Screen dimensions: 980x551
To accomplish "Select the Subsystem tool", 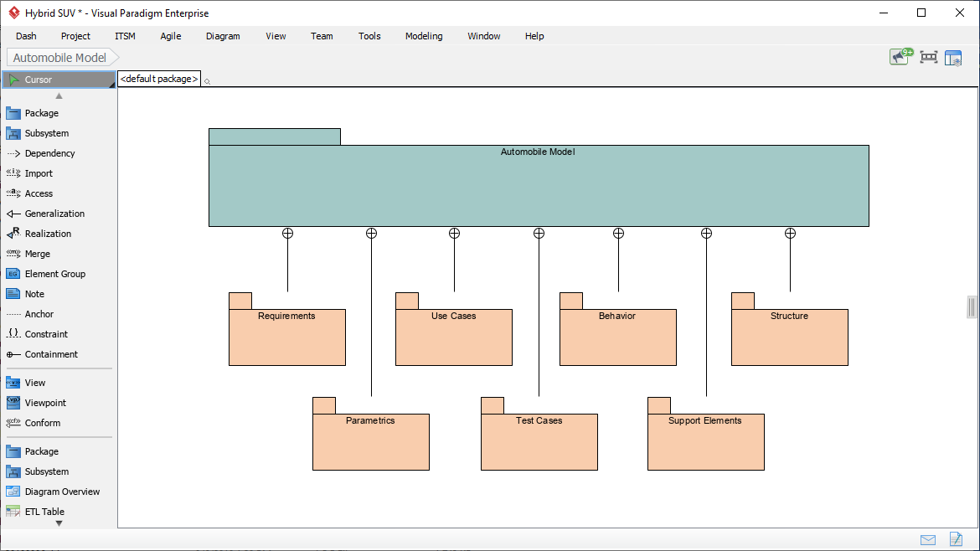I will [x=46, y=133].
